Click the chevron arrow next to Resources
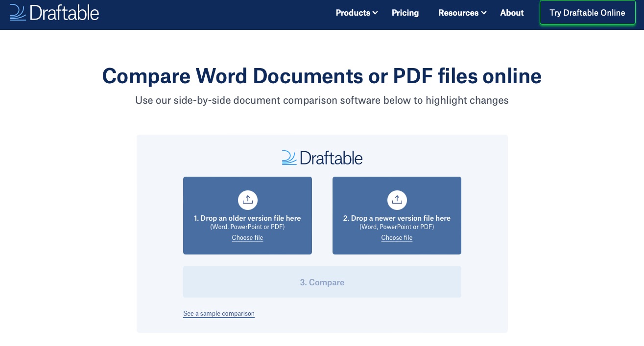The image size is (644, 346). click(x=483, y=13)
